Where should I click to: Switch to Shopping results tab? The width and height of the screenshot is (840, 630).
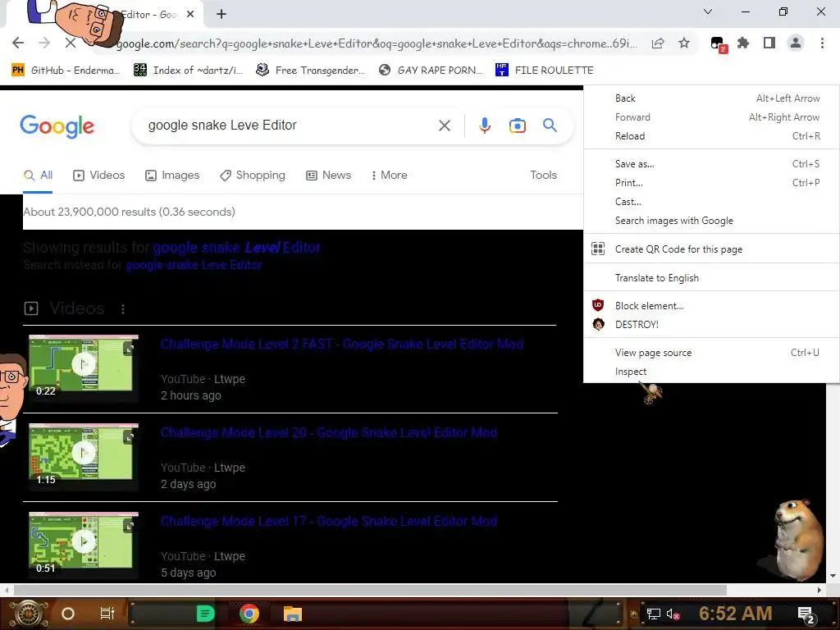(x=253, y=176)
